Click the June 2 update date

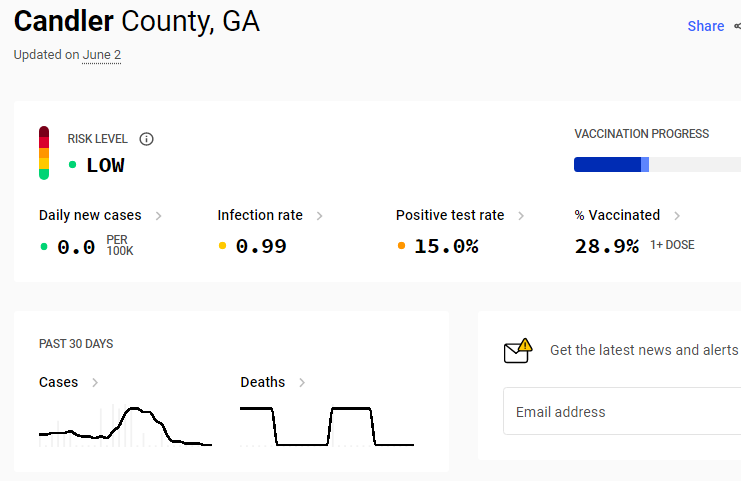tap(102, 55)
